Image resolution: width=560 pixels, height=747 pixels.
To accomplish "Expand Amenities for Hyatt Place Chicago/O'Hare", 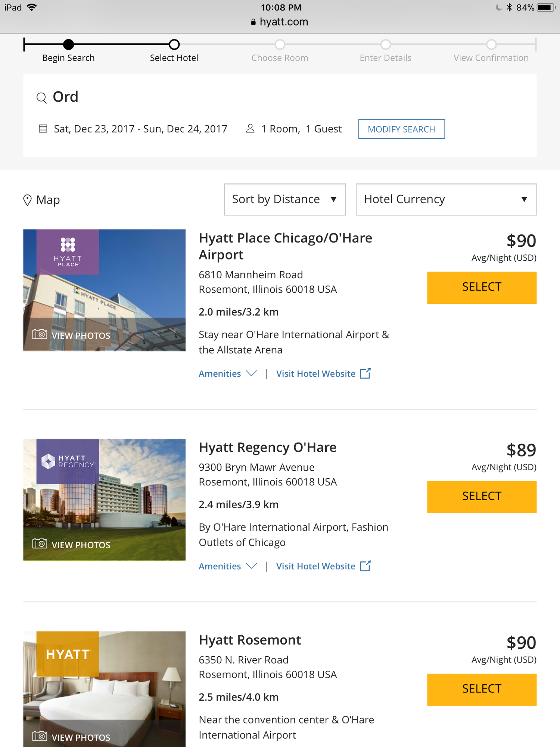I will [x=227, y=374].
